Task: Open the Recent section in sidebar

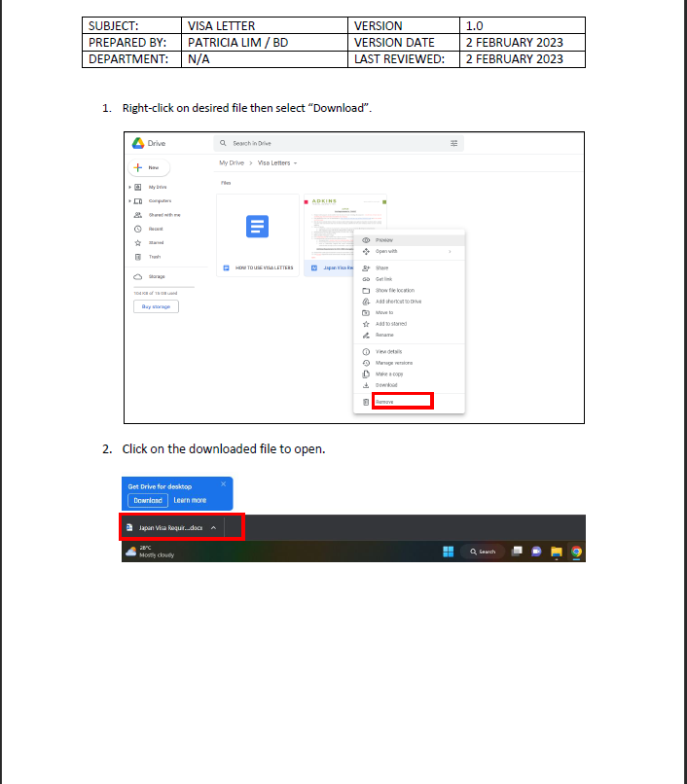Action: coord(156,229)
